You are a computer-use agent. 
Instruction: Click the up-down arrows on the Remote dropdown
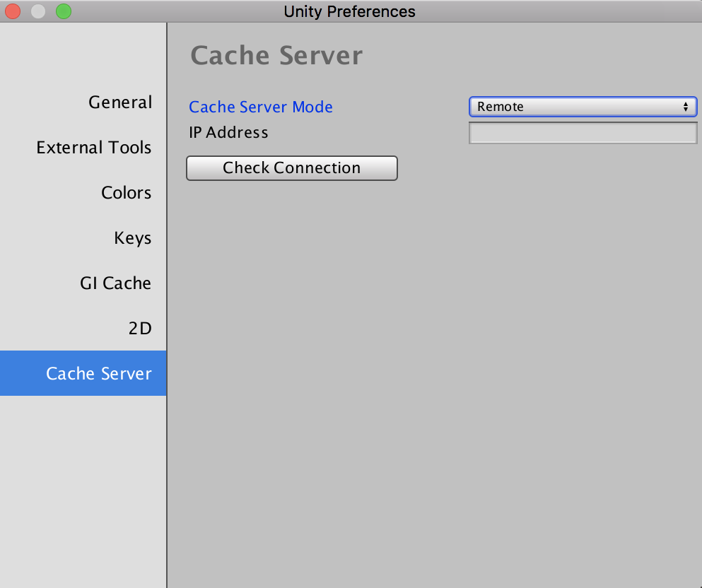(x=685, y=107)
